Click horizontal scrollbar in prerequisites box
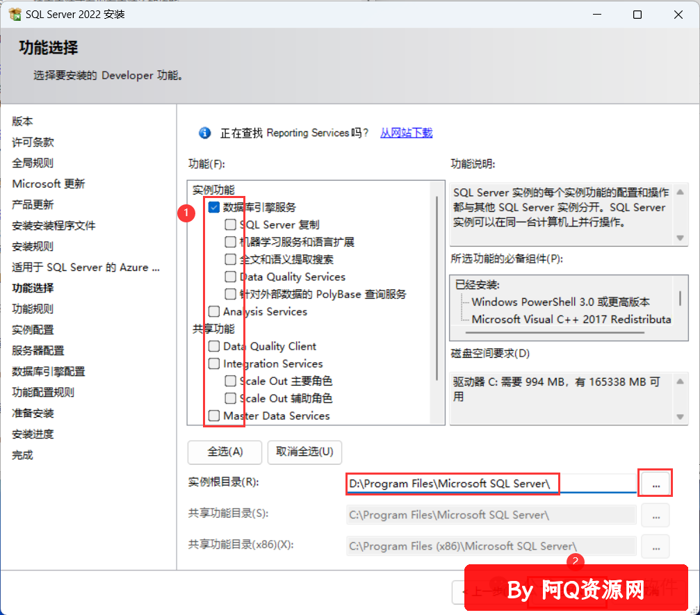Screen dimensions: 700x615 click(x=555, y=332)
